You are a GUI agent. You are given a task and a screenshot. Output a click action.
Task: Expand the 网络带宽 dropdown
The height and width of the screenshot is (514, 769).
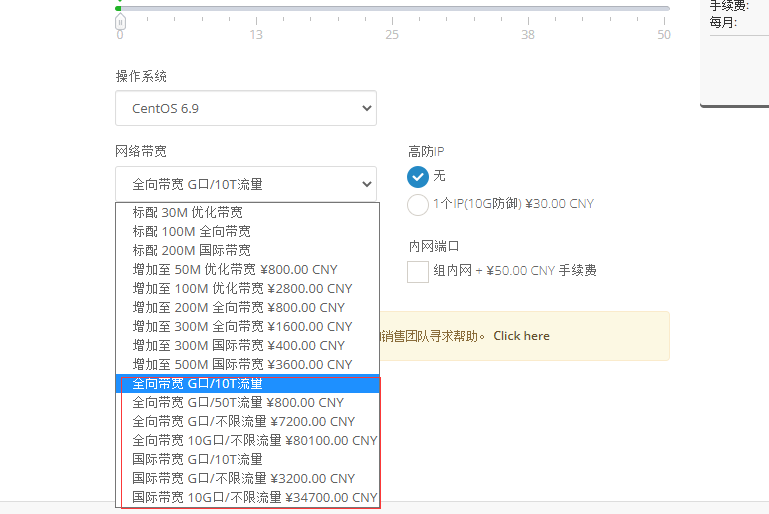(245, 184)
